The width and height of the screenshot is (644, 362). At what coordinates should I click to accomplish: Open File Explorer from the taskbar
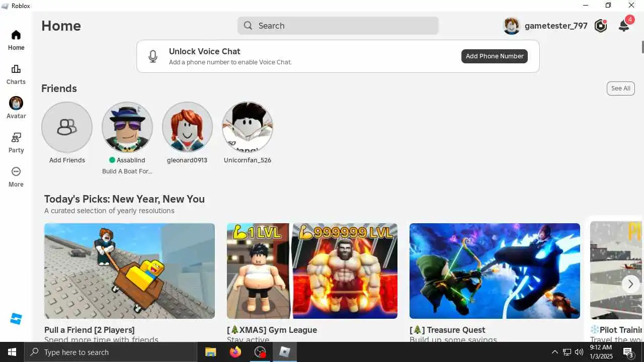tap(211, 352)
